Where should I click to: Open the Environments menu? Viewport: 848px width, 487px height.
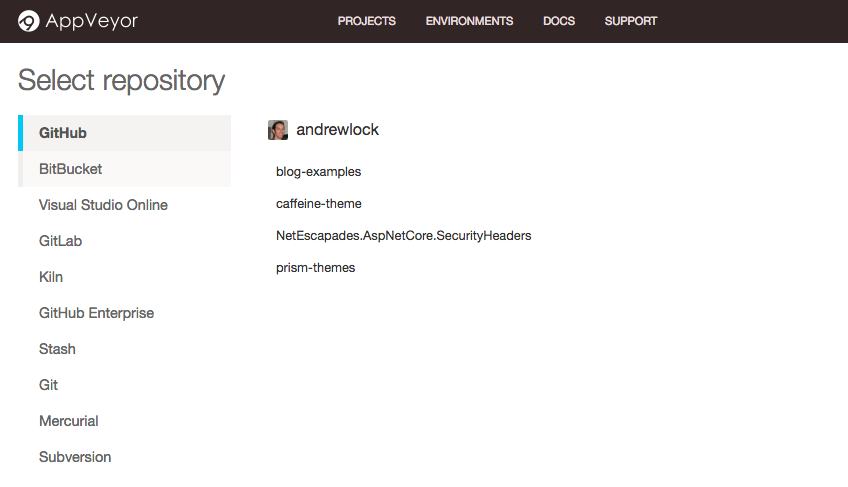pos(469,21)
